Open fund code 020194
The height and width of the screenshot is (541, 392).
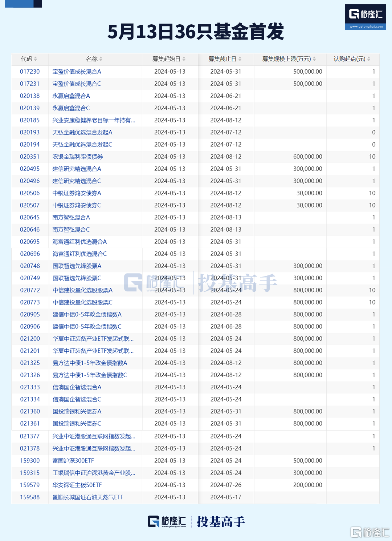[x=30, y=145]
